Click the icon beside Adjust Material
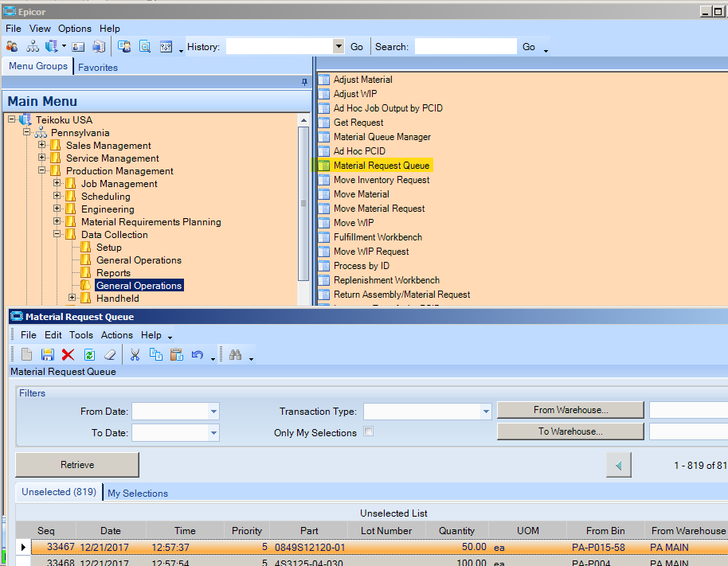The width and height of the screenshot is (728, 566). point(323,80)
